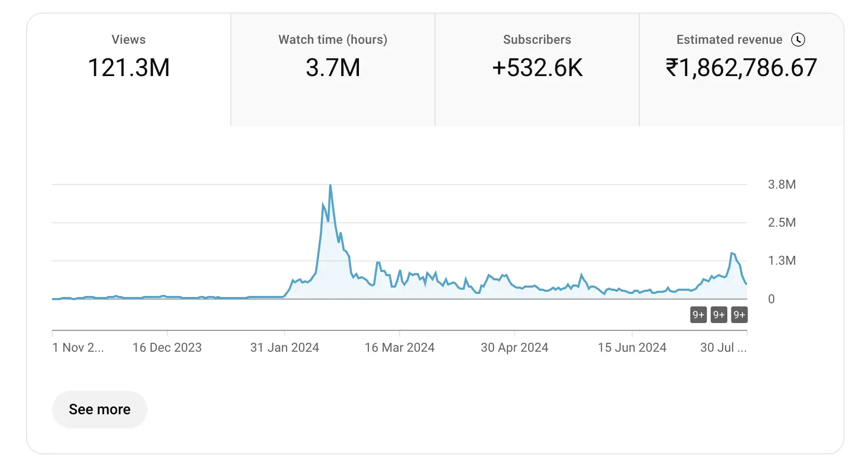Open the Subscribers metric tab
This screenshot has width=868, height=470.
537,70
